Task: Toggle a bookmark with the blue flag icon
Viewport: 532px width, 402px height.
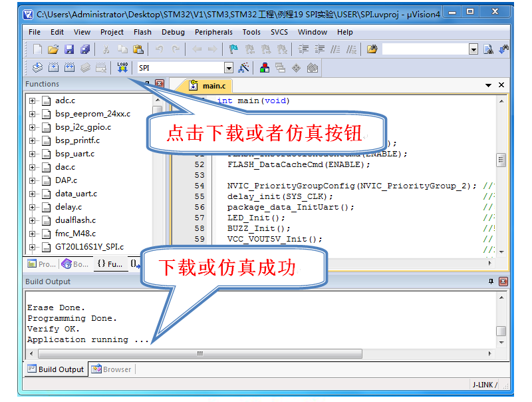Action: (x=233, y=49)
